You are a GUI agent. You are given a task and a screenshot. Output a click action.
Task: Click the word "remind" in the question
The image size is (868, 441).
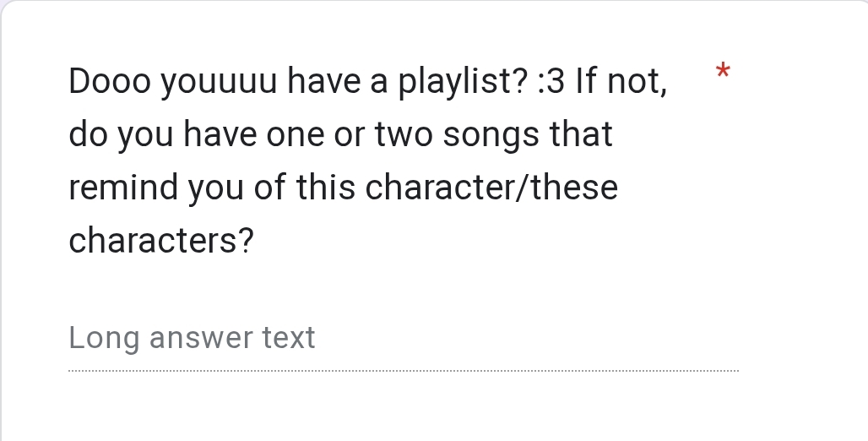(124, 188)
